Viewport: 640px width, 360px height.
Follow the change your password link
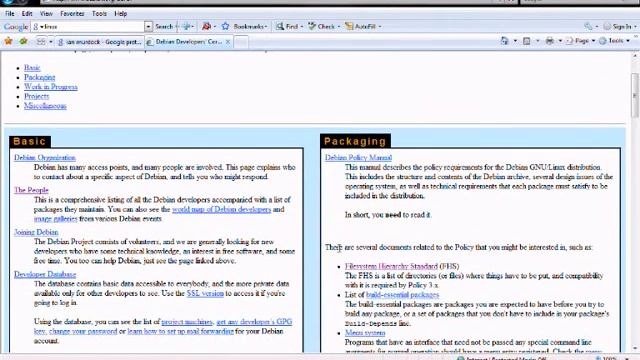click(83, 331)
